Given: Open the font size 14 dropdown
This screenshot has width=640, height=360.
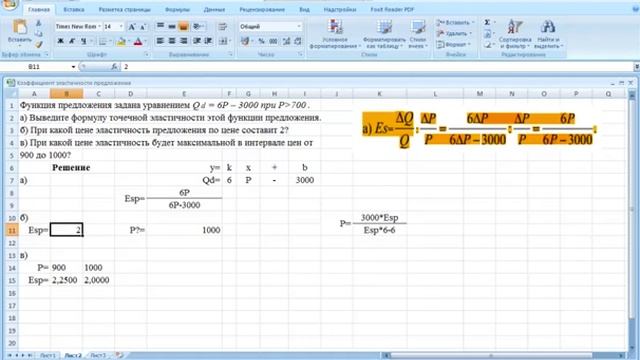Looking at the screenshot, I should (121, 27).
